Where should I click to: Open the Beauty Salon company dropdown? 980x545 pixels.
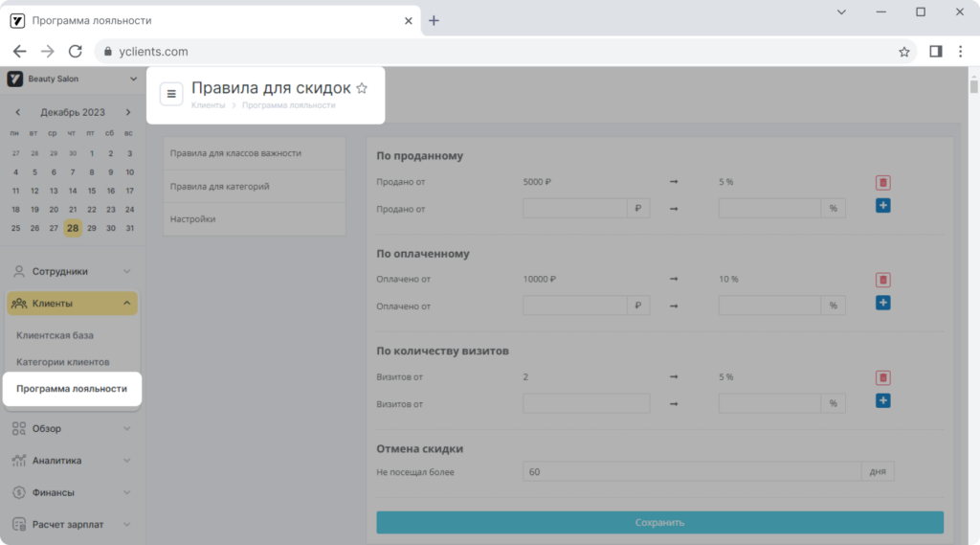72,79
